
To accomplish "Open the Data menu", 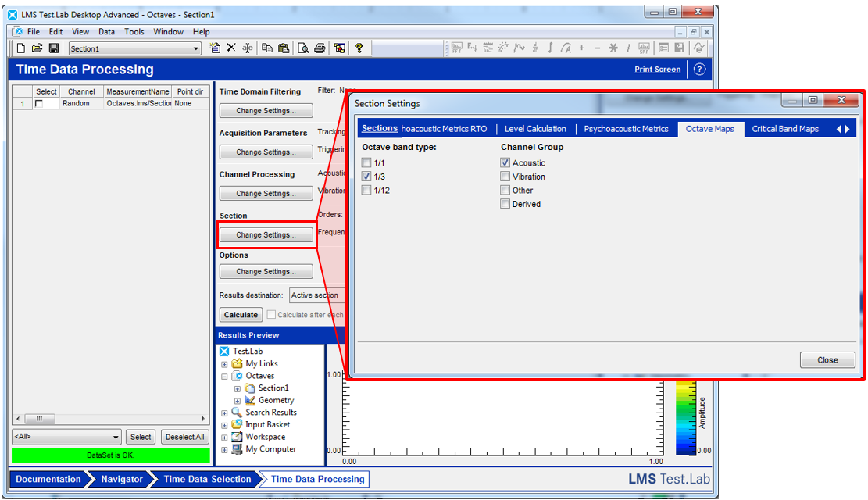I will click(107, 31).
